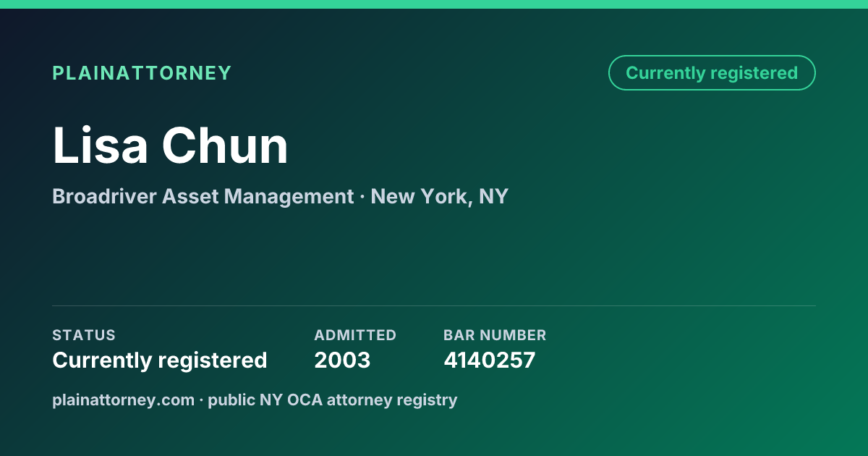The width and height of the screenshot is (868, 456).
Task: Click public NY OCA attorney registry text
Action: point(333,400)
